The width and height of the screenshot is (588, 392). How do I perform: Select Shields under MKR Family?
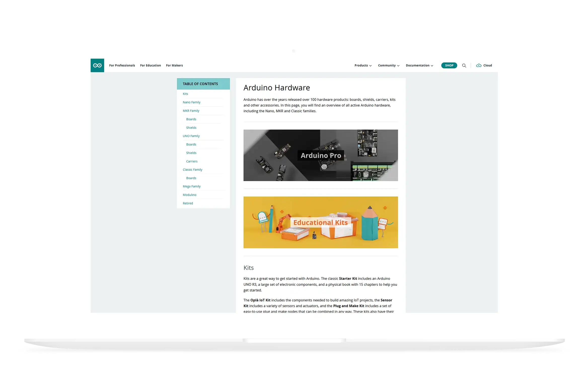coord(191,128)
